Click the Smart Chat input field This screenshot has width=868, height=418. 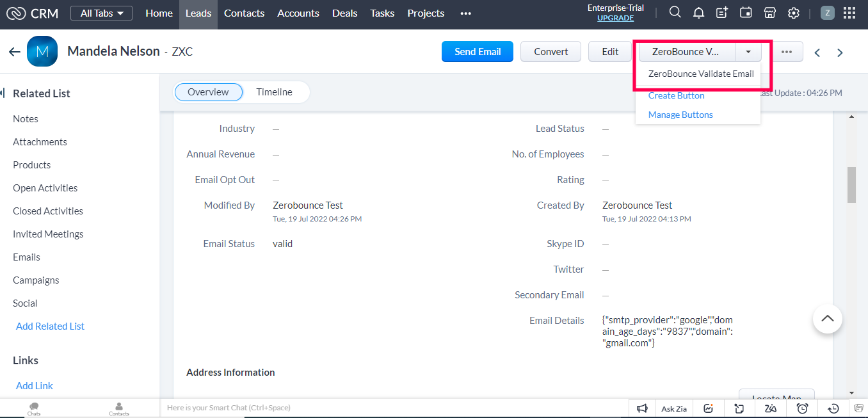394,408
